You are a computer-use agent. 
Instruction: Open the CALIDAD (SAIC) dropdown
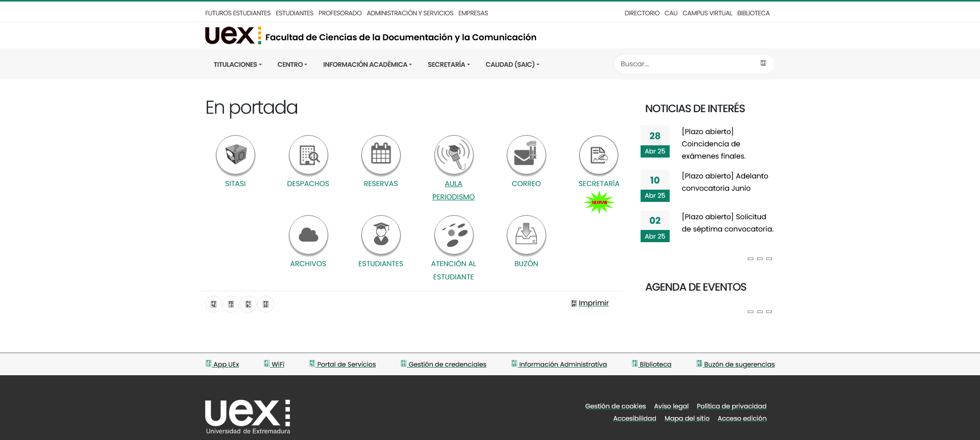tap(512, 65)
